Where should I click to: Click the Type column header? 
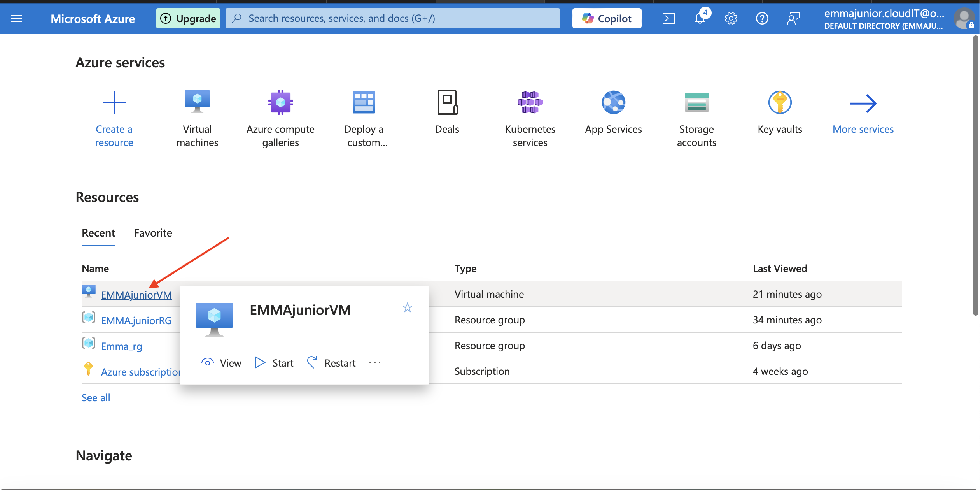click(x=465, y=269)
